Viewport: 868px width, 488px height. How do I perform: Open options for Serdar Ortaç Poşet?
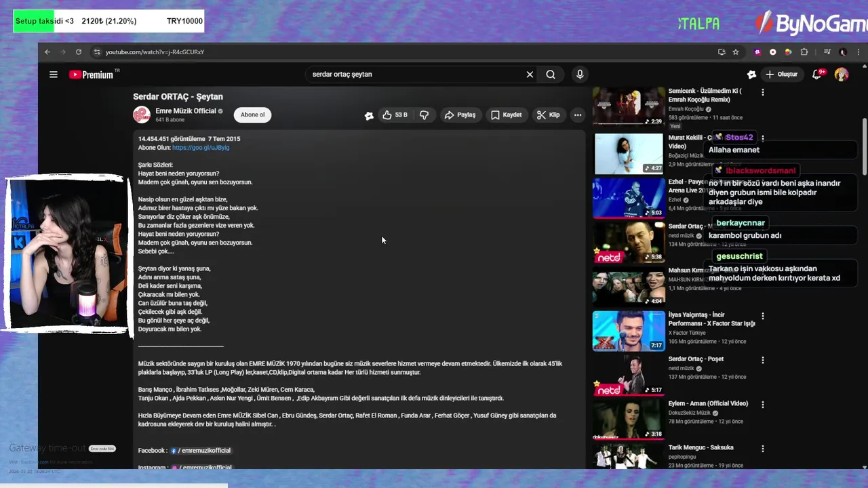pos(763,360)
